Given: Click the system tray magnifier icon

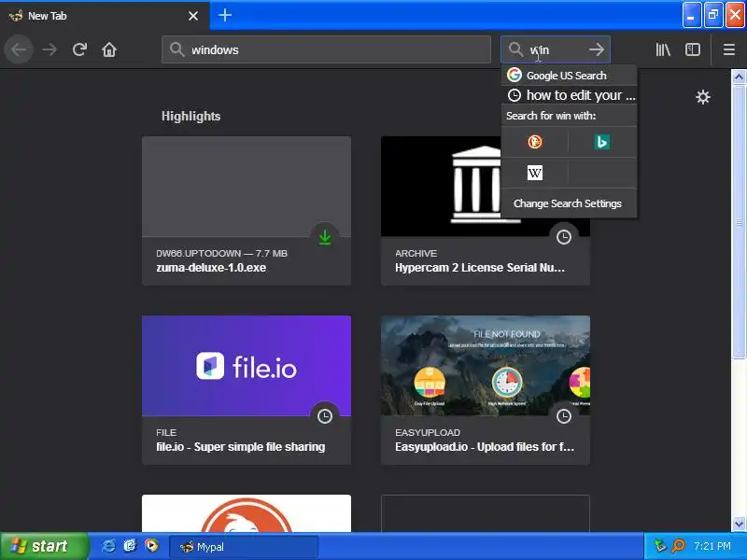Looking at the screenshot, I should pyautogui.click(x=678, y=546).
